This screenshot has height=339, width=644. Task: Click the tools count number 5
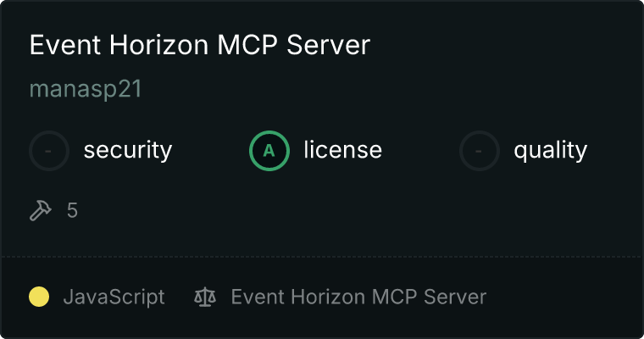tap(72, 211)
